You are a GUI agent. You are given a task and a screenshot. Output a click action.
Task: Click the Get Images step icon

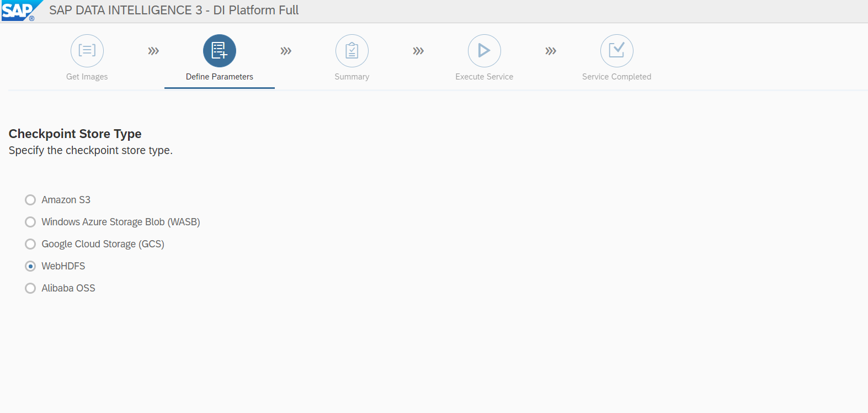pyautogui.click(x=87, y=51)
